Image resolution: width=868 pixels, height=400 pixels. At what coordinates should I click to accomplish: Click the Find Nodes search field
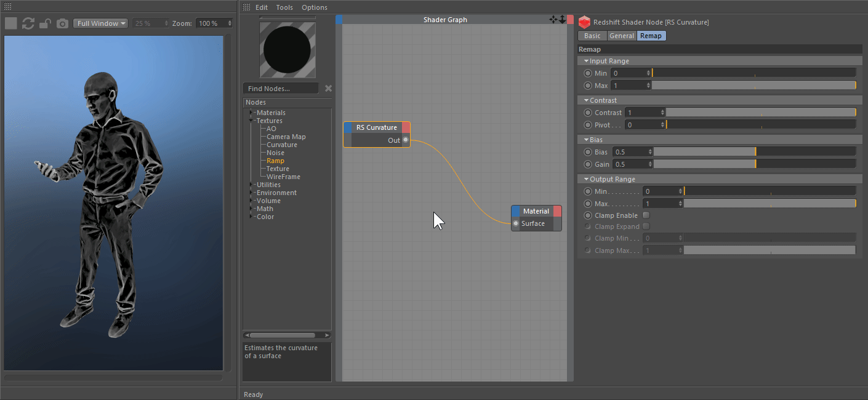click(281, 89)
